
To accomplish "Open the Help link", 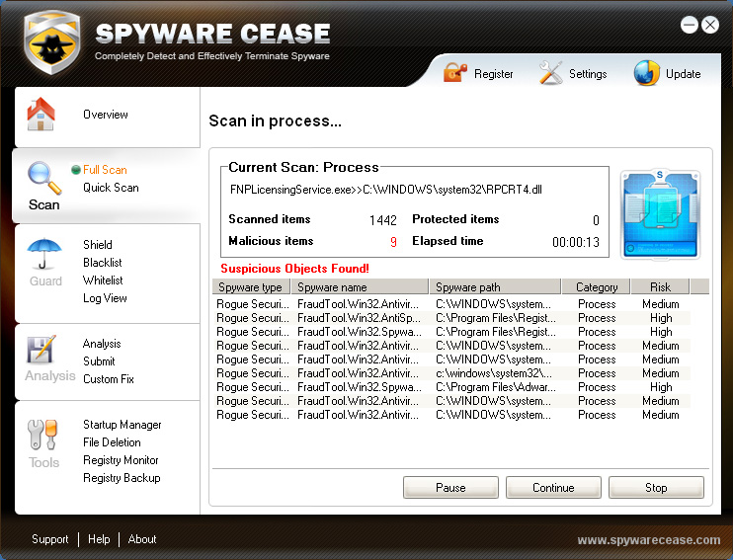I will (99, 539).
